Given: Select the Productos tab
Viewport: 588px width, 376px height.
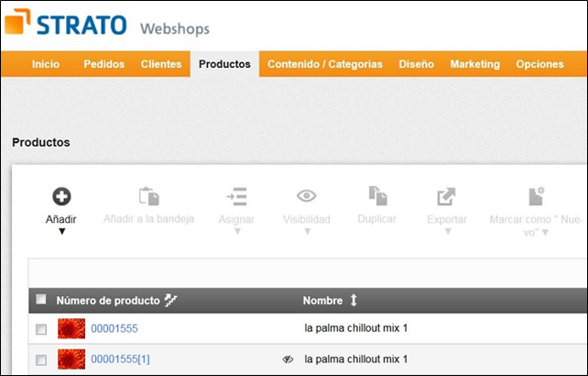Looking at the screenshot, I should [224, 64].
